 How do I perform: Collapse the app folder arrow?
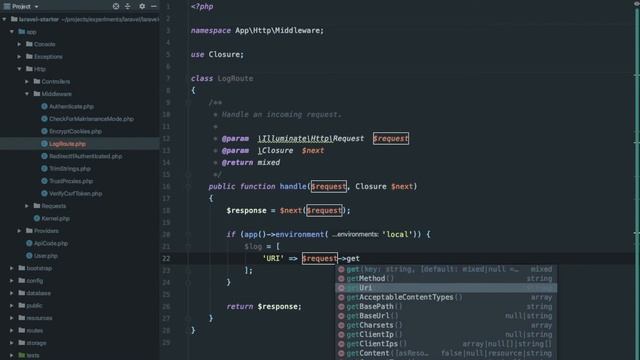[x=12, y=31]
